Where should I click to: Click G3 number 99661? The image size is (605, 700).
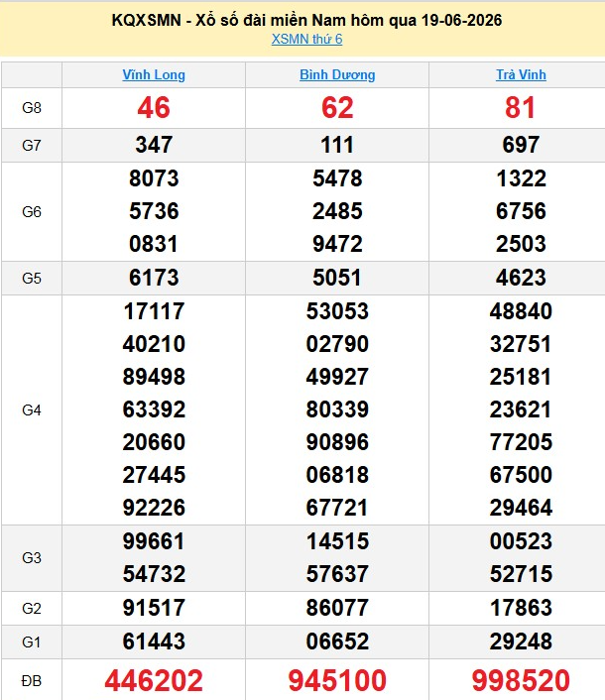tap(154, 541)
